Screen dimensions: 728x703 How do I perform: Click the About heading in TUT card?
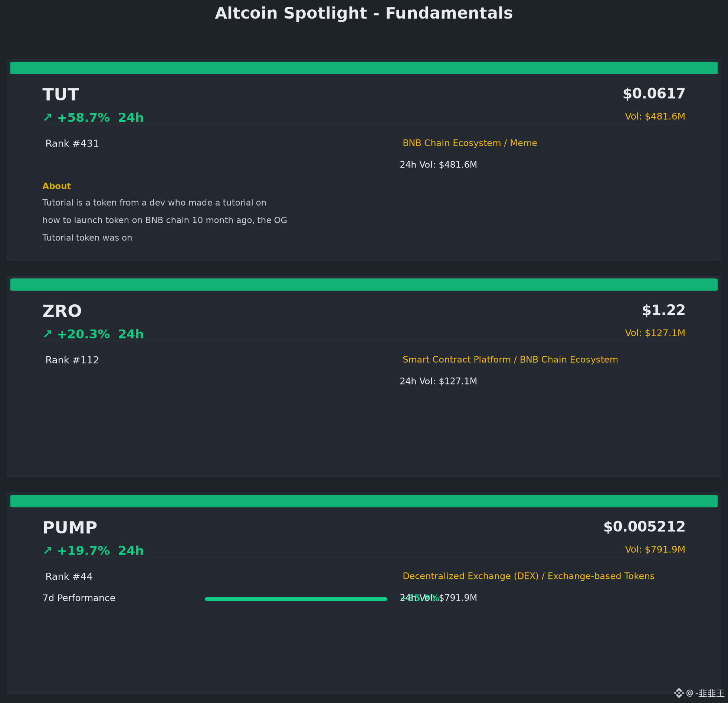click(56, 186)
